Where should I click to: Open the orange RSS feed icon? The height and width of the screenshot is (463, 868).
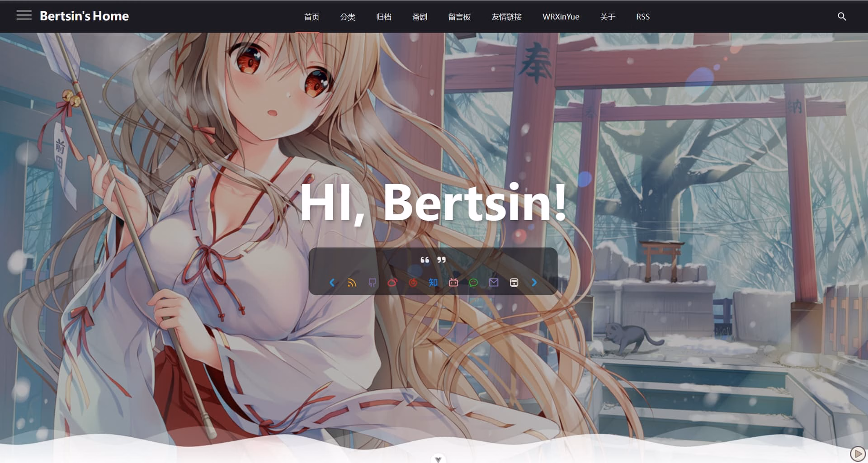tap(352, 283)
